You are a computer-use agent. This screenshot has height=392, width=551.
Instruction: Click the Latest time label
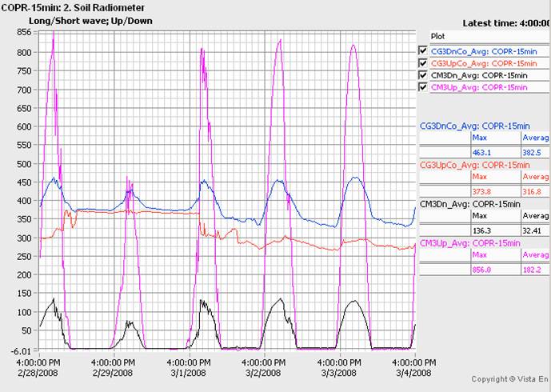[x=506, y=23]
